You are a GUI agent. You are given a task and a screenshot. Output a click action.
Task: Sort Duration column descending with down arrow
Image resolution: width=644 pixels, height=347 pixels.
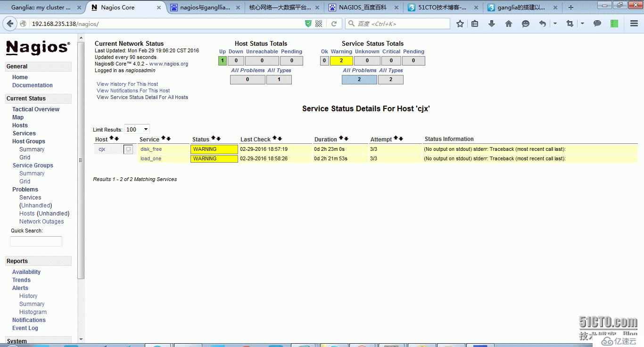346,139
